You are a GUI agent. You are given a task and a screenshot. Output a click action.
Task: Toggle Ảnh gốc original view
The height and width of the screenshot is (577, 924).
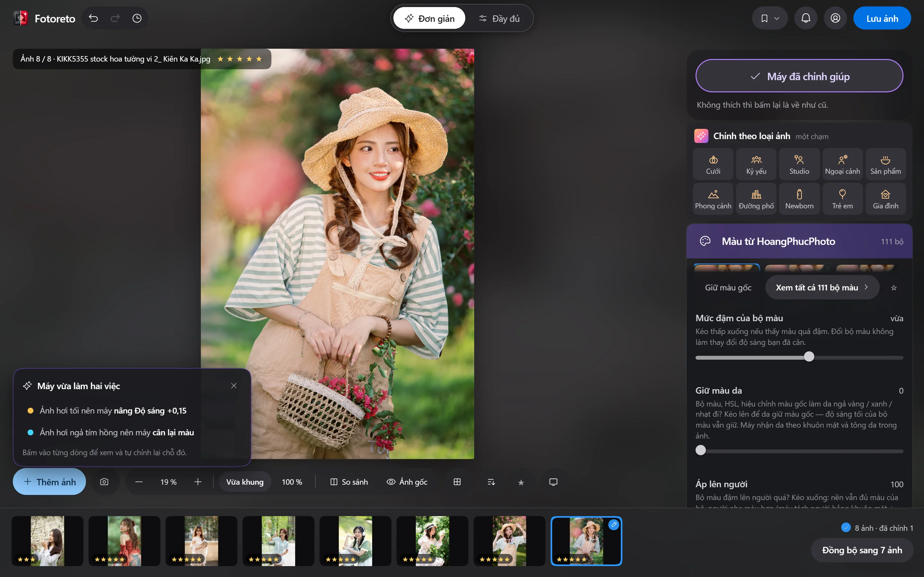tap(407, 482)
